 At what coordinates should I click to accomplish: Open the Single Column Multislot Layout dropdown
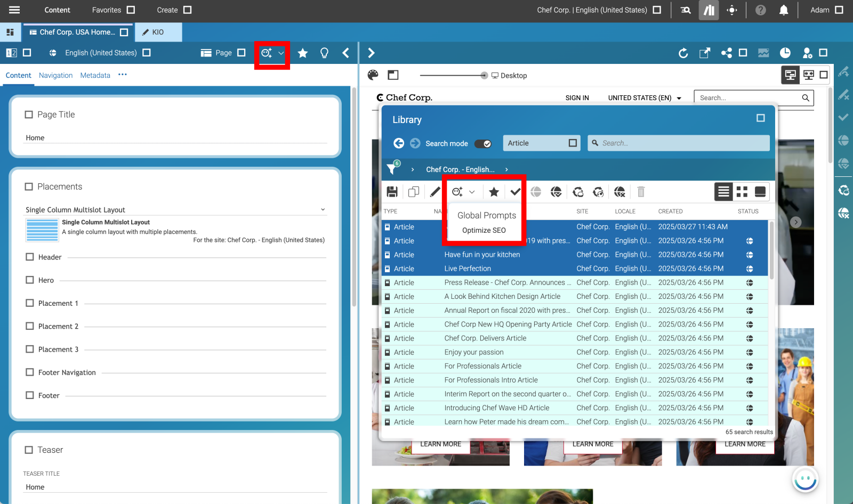click(323, 209)
